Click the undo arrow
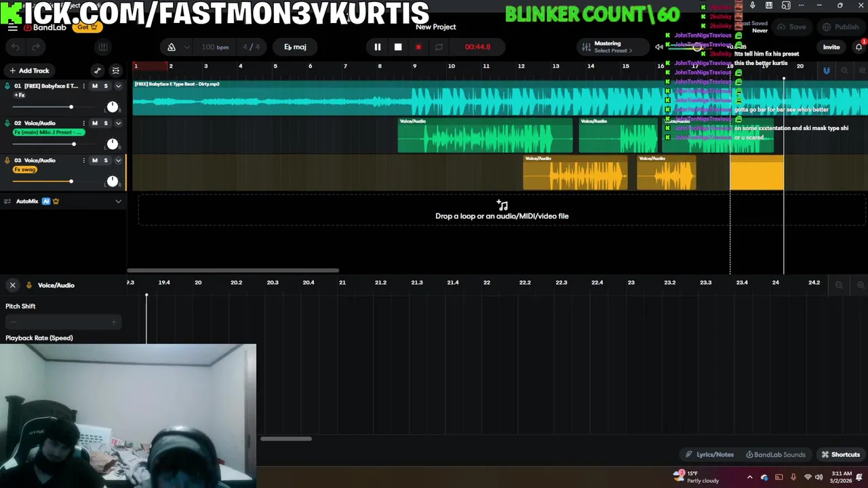Viewport: 868px width, 488px height. pyautogui.click(x=16, y=47)
